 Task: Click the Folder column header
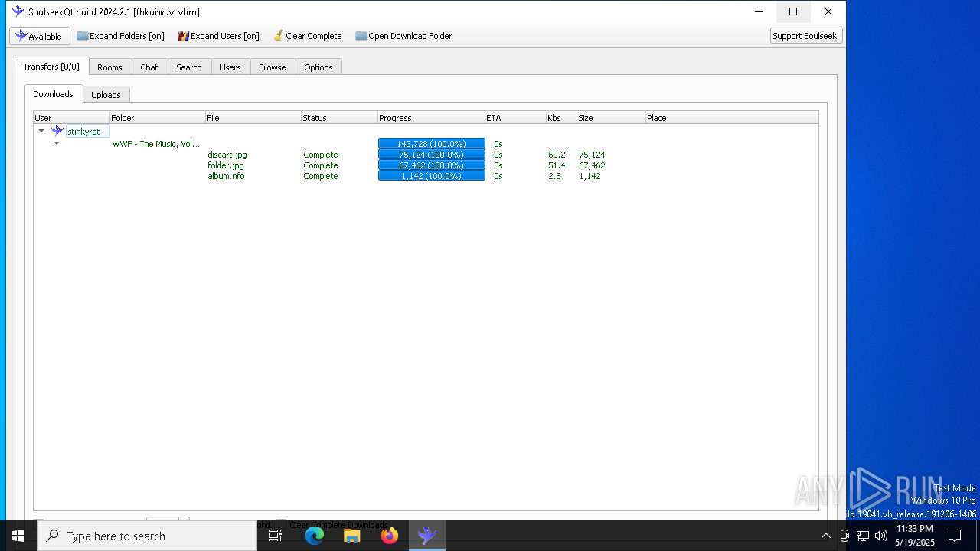coord(157,118)
